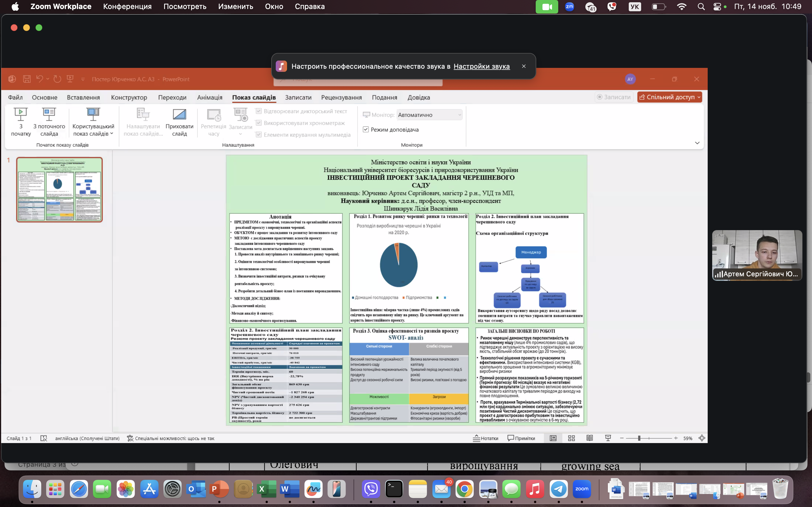Start slideshow from current slide
The height and width of the screenshot is (507, 812).
click(49, 115)
